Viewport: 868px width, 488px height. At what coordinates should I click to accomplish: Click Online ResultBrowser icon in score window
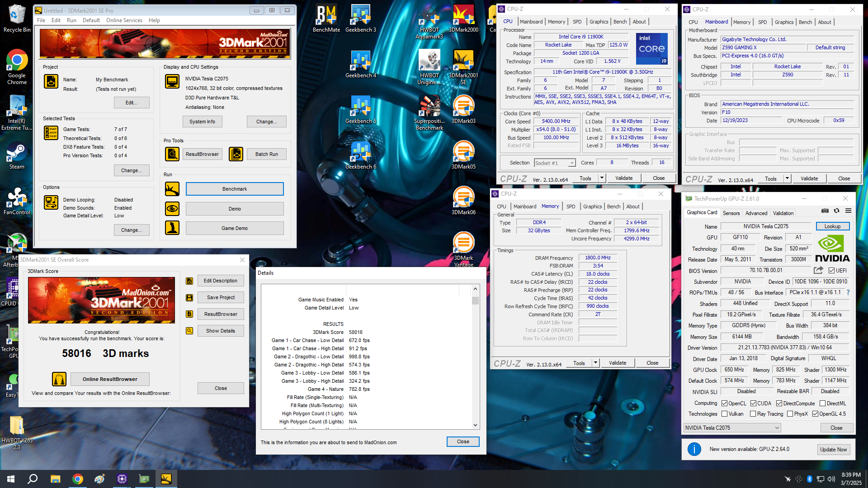(x=59, y=379)
